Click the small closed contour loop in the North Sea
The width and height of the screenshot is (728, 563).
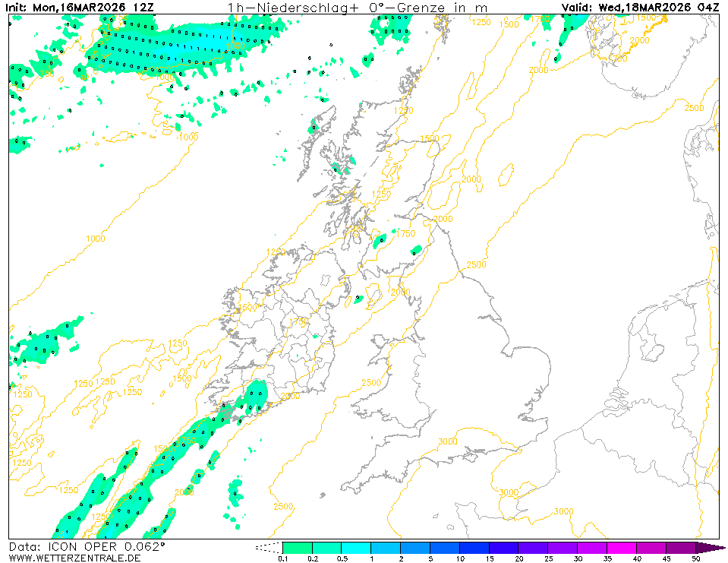(x=506, y=176)
